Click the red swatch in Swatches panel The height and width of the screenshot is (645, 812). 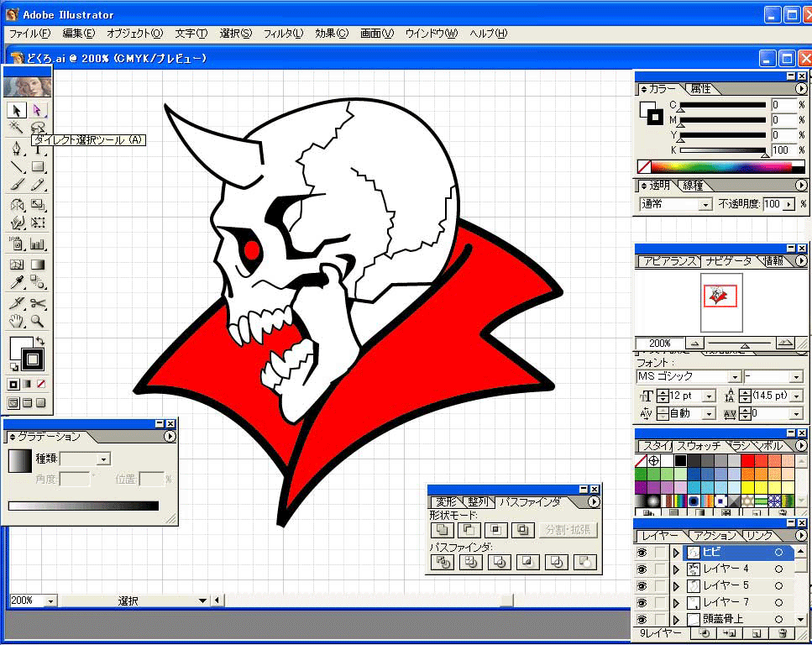[747, 460]
